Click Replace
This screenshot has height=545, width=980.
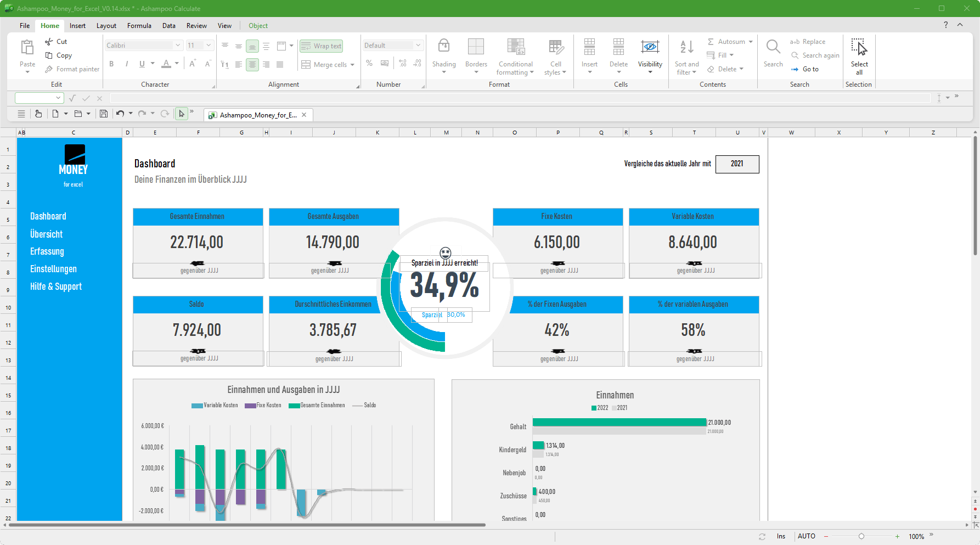[808, 42]
